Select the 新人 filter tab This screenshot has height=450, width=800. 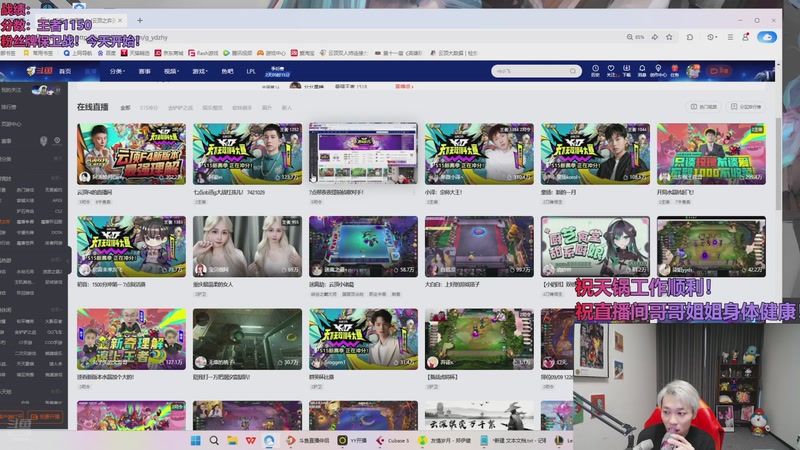point(287,108)
